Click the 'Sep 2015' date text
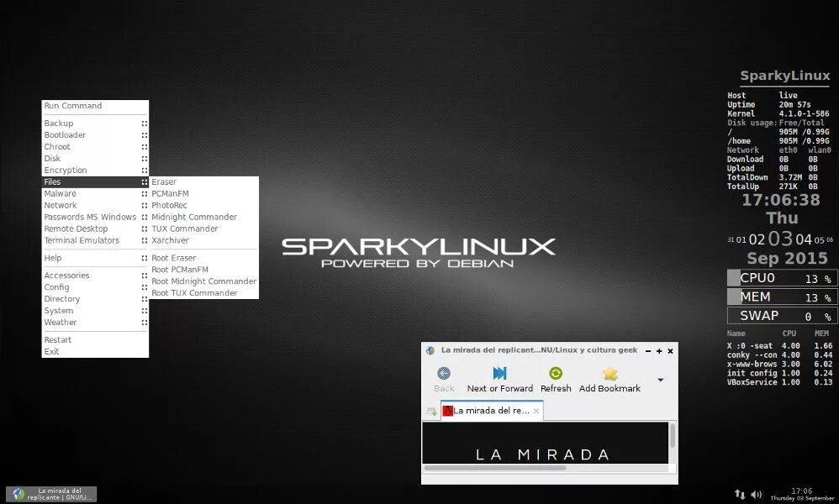Viewport: 839px width, 504px height. [x=787, y=258]
